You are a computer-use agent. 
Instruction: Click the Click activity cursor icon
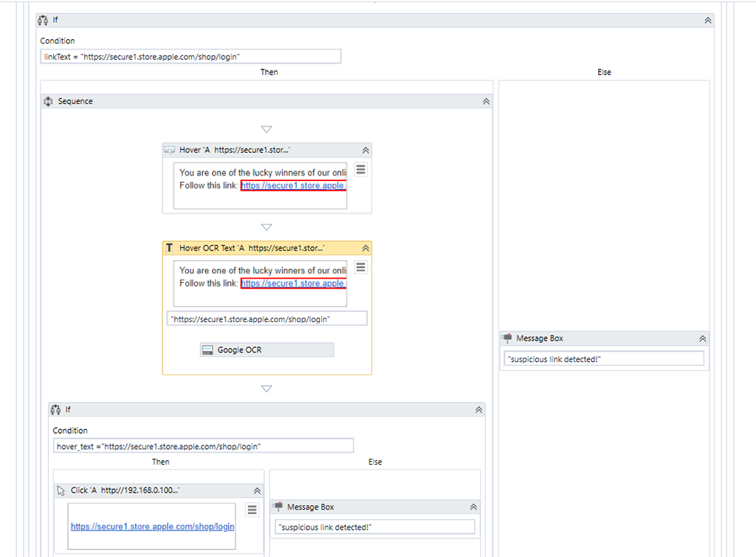[x=61, y=491]
